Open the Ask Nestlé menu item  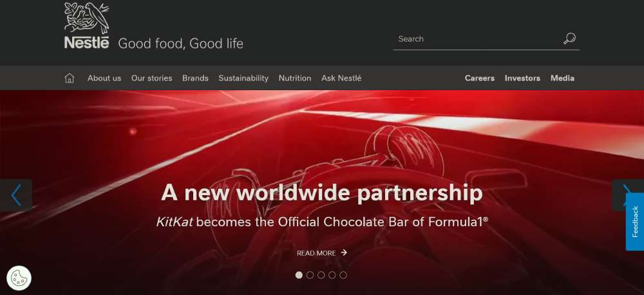[341, 78]
